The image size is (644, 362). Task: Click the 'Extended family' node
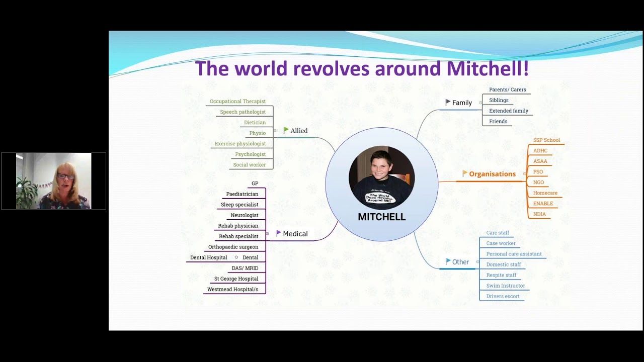pyautogui.click(x=509, y=111)
